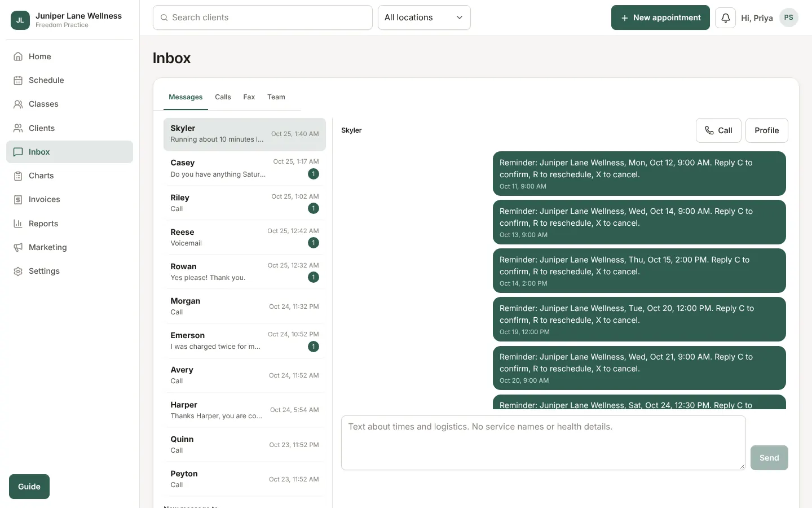Open Rowan's 'Yes please! Thank you.' thread
The height and width of the screenshot is (508, 812).
tap(245, 271)
